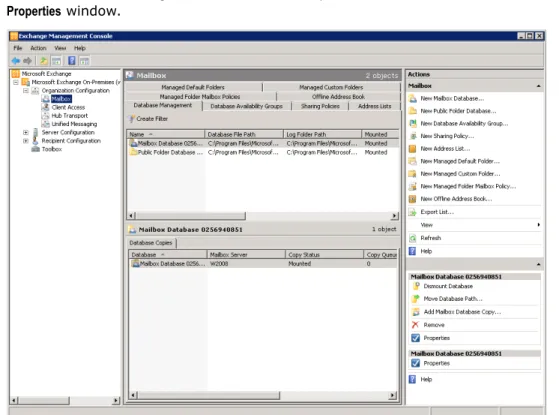Sort by Mailbox Server column header
Image resolution: width=559 pixels, height=415 pixels.
[246, 255]
